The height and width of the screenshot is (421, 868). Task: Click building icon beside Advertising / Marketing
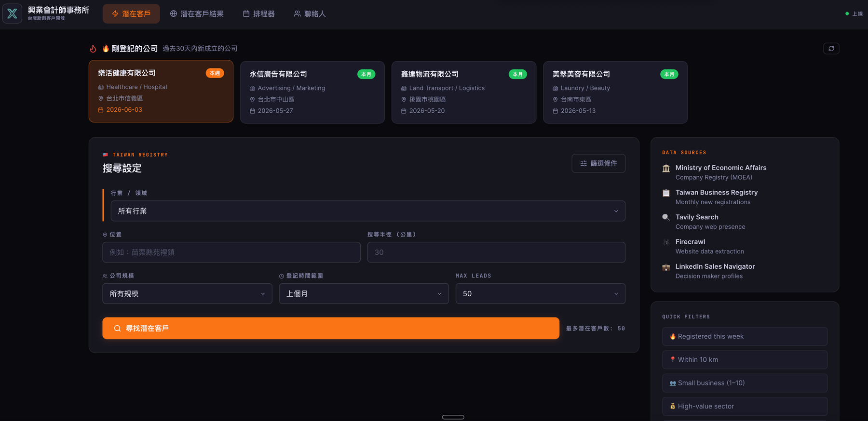point(252,88)
